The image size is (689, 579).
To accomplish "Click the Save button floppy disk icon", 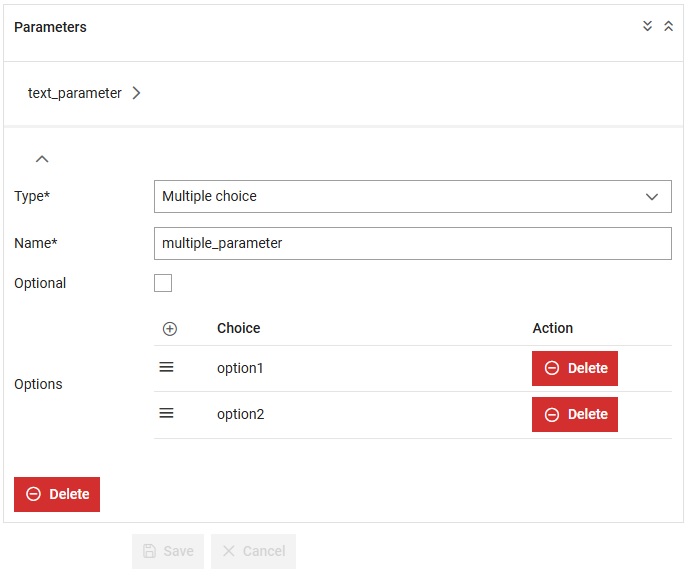I will [x=150, y=551].
